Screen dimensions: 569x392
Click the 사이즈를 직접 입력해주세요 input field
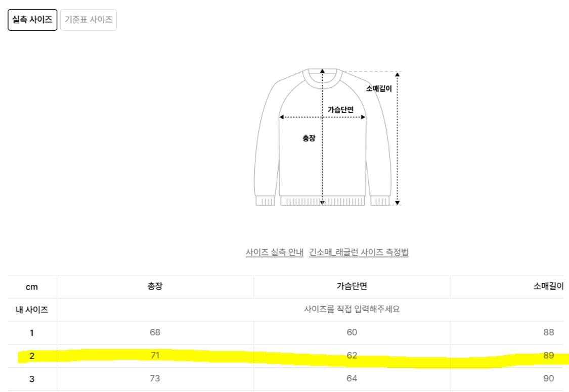click(353, 309)
